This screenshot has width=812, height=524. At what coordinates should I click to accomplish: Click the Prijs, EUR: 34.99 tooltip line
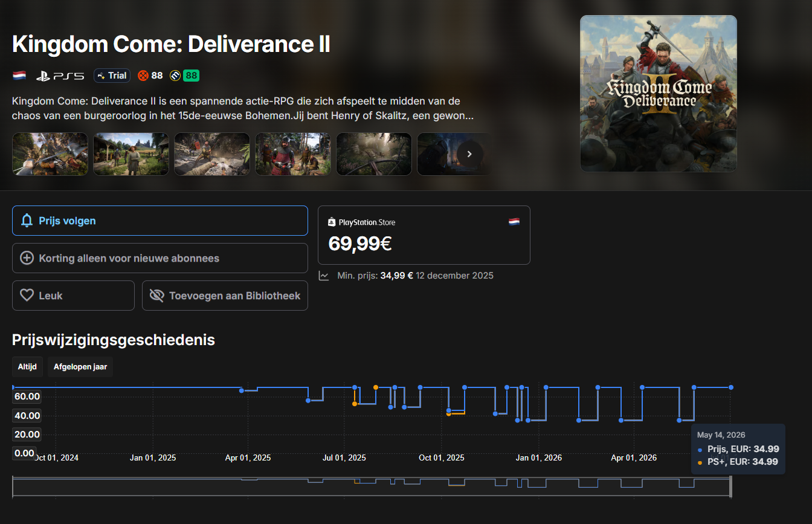738,449
